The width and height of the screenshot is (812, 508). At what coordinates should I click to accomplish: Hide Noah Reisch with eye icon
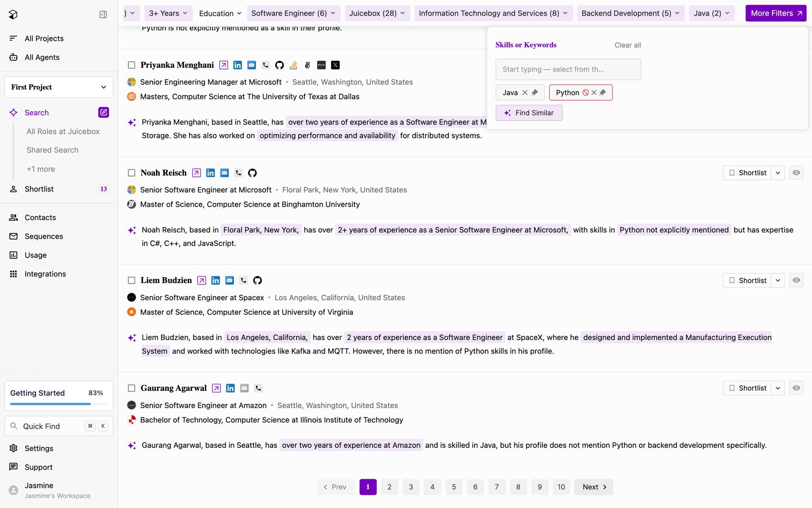tap(796, 173)
